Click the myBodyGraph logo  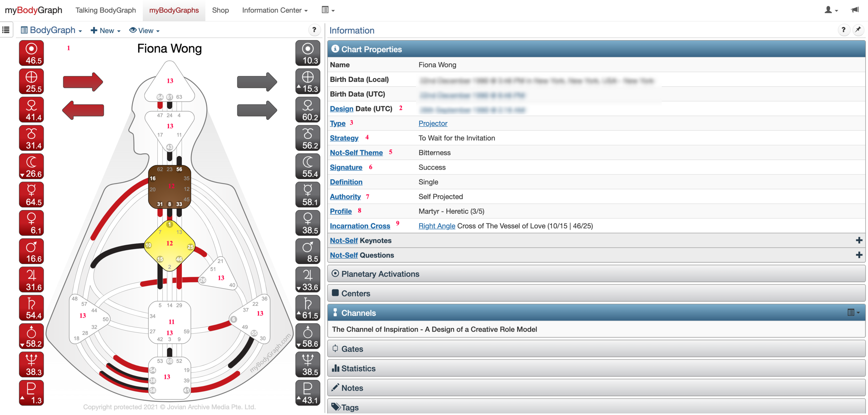[x=33, y=10]
